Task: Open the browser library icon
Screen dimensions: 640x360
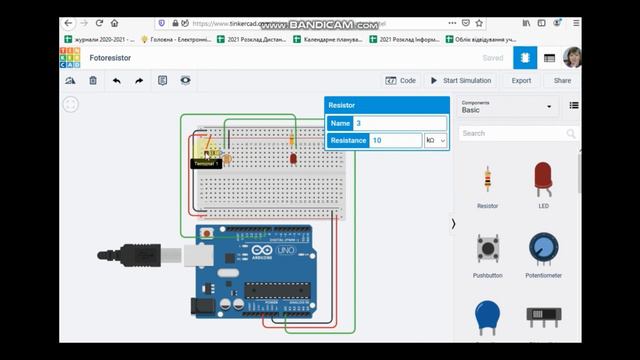Action: [527, 23]
